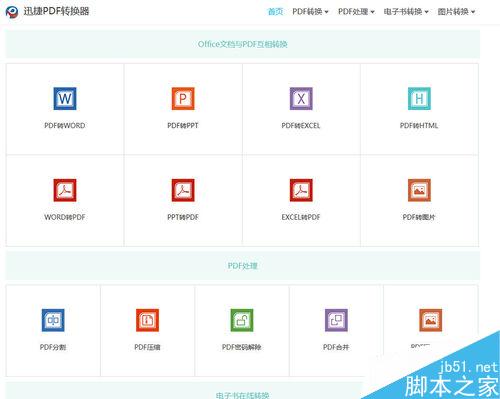Click the 电子书在线转换 section heading

(x=243, y=395)
